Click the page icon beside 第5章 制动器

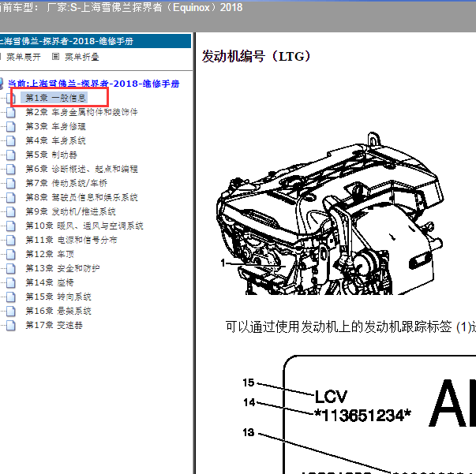click(11, 155)
